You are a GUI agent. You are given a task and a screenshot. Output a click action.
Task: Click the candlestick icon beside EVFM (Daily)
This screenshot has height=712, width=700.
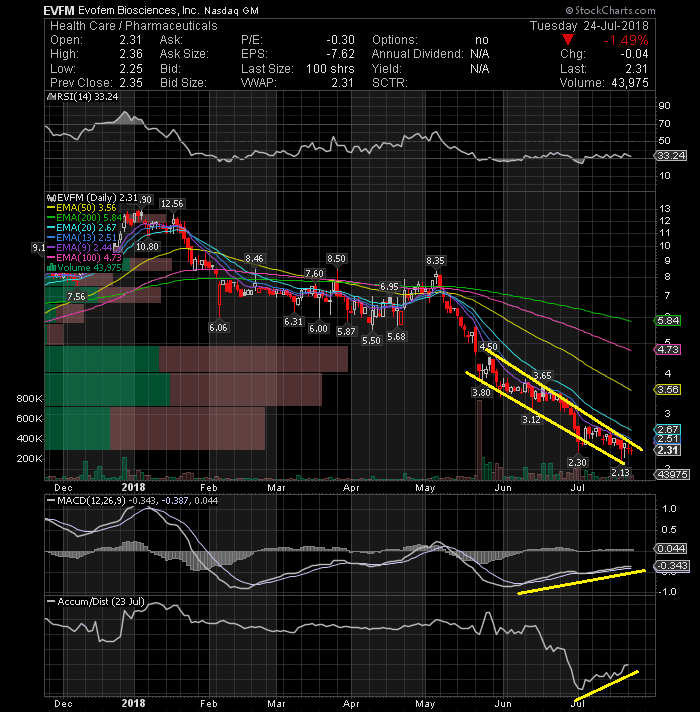click(x=51, y=198)
